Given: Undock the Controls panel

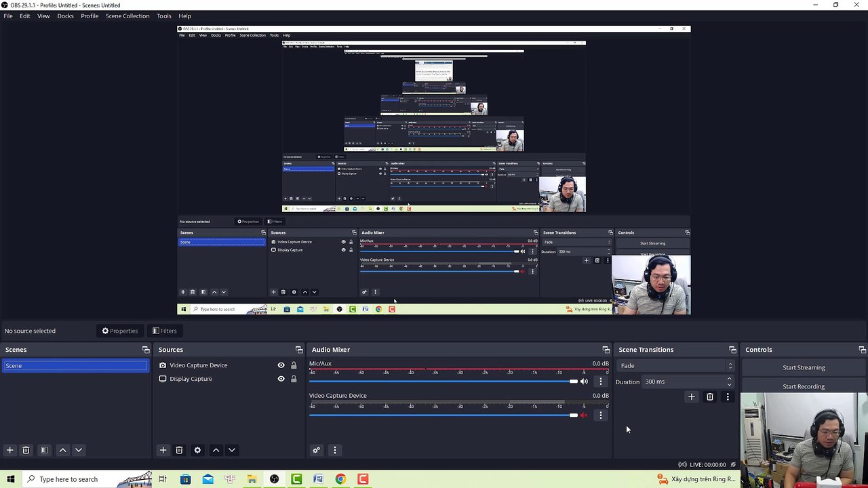Looking at the screenshot, I should point(862,350).
